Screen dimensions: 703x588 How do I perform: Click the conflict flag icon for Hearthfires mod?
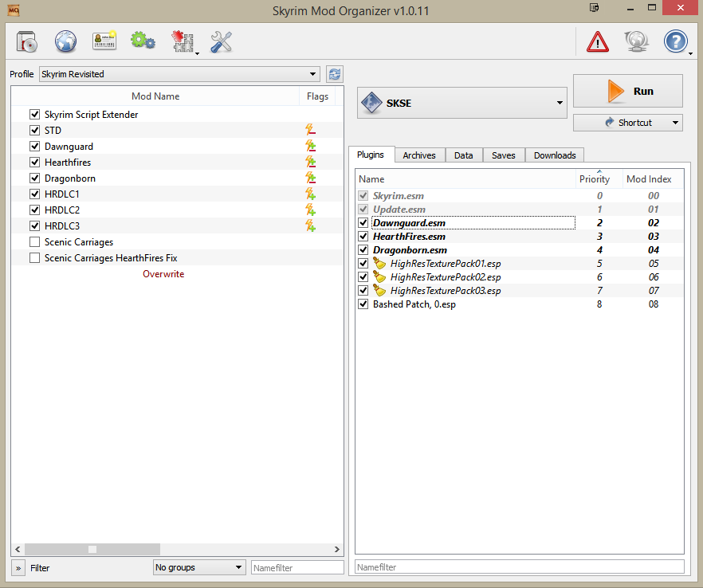click(310, 162)
